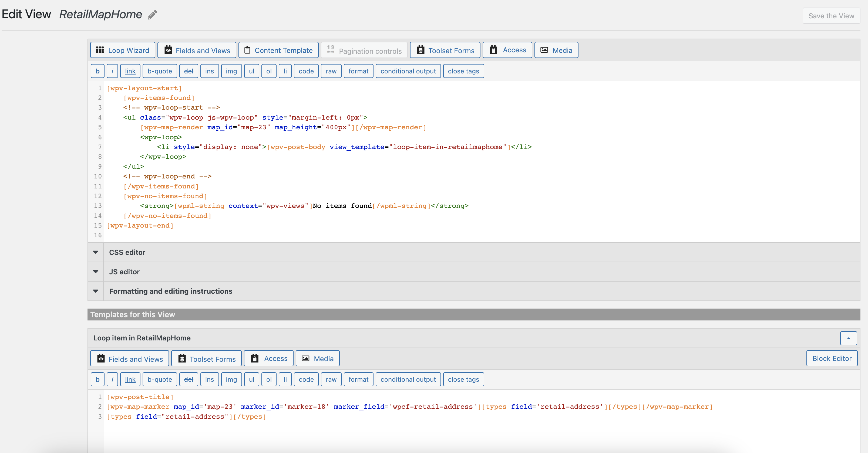Screen dimensions: 868x453
Task: Click the Templates for this View header
Action: click(x=474, y=315)
